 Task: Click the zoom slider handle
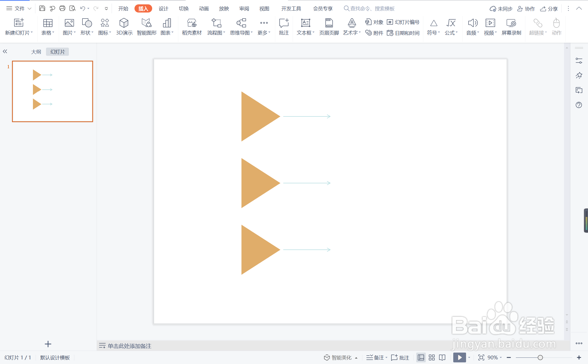tap(540, 357)
